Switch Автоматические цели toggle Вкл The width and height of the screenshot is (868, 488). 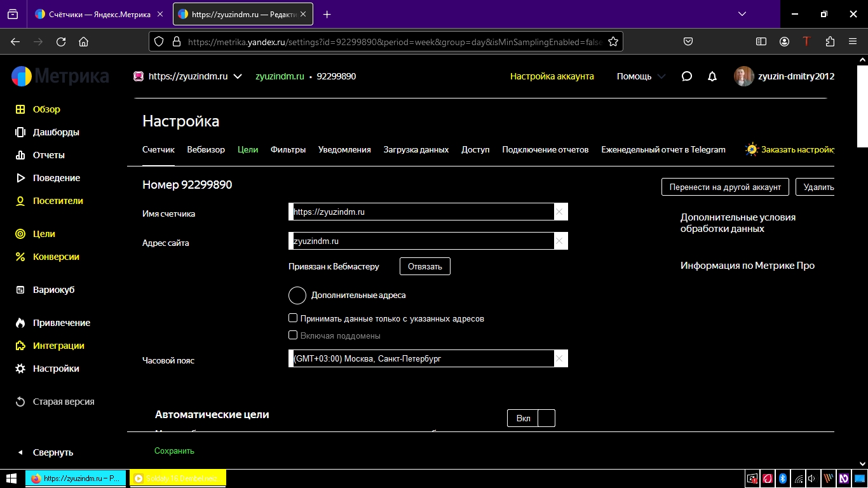[531, 418]
